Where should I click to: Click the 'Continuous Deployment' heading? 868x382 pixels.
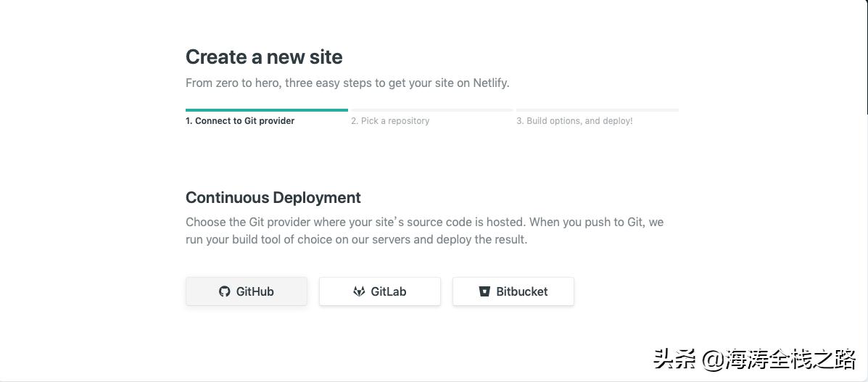click(273, 198)
